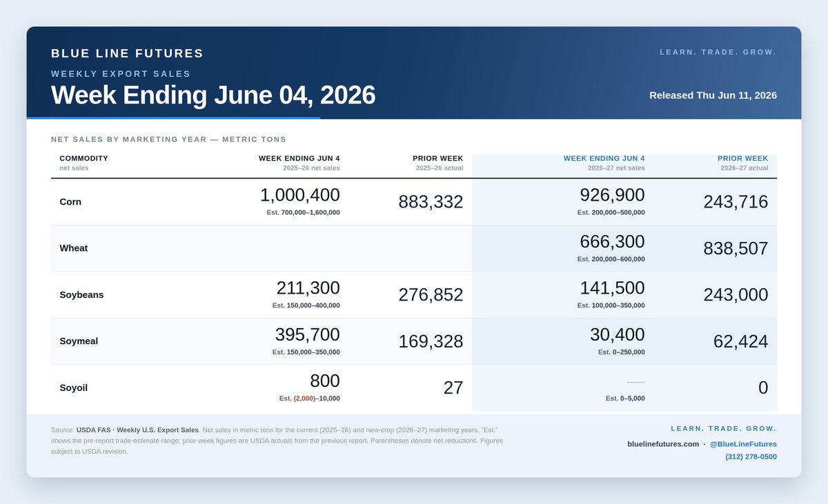Select the Soymeal row label

point(79,341)
